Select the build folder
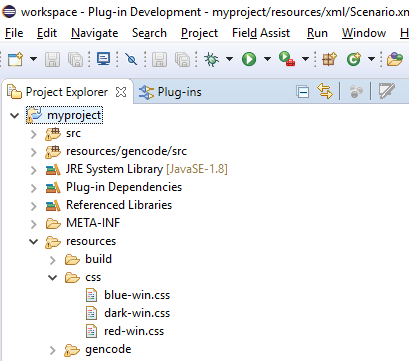 [98, 259]
